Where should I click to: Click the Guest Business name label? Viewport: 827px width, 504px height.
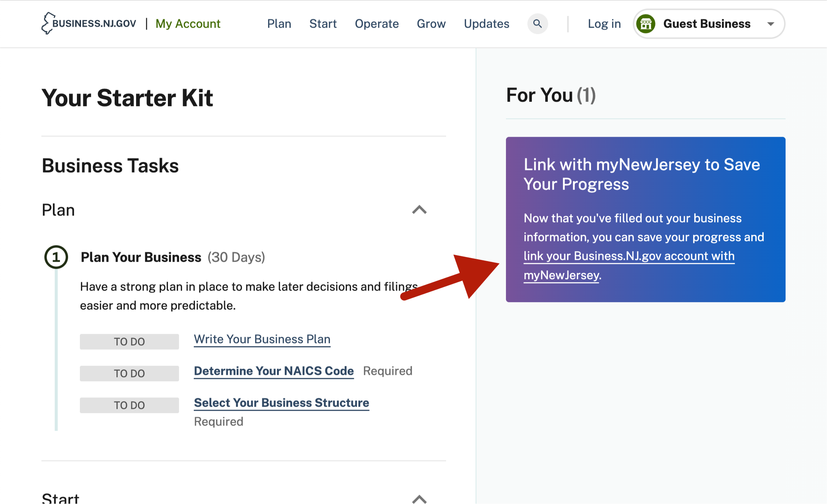[707, 24]
